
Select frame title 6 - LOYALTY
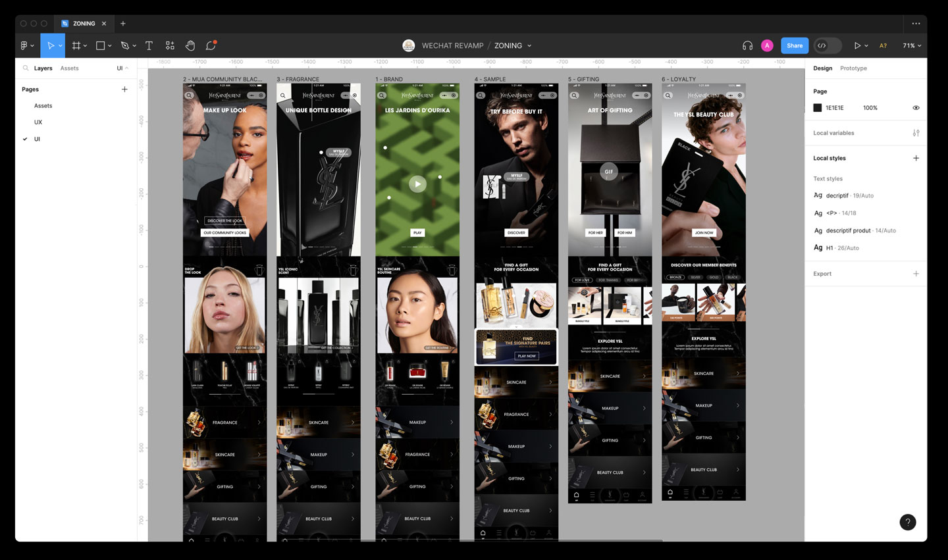(x=679, y=80)
